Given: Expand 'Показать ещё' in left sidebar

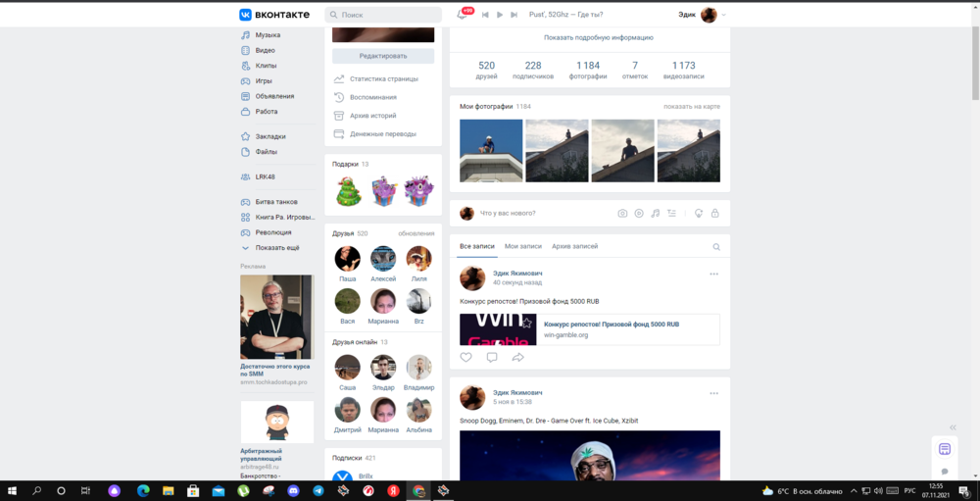Looking at the screenshot, I should tap(277, 248).
